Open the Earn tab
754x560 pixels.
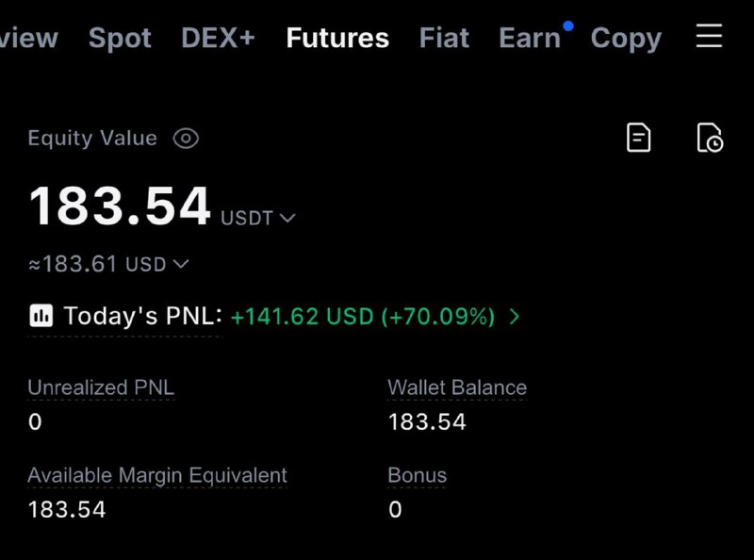pos(530,38)
